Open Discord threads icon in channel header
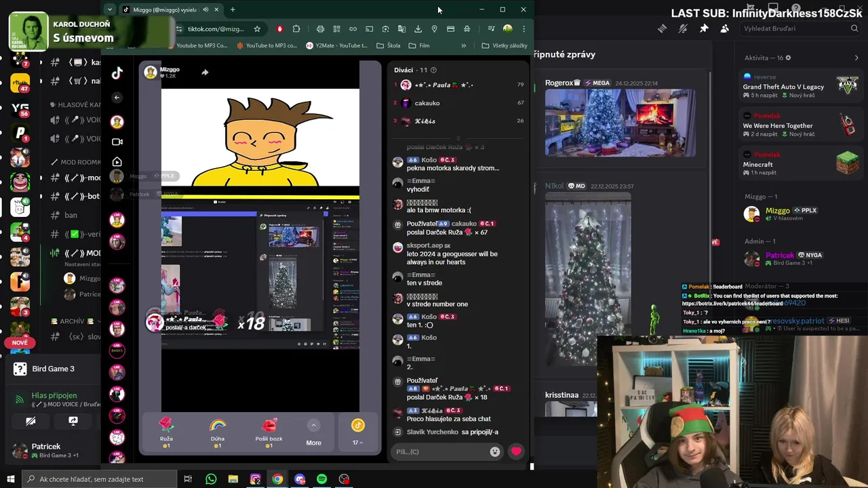This screenshot has width=868, height=488. tap(663, 28)
